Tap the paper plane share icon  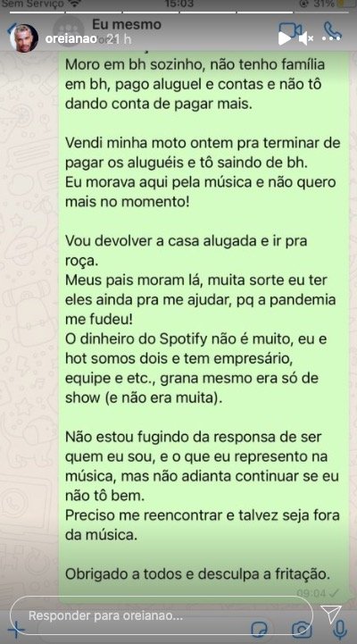[x=331, y=614]
